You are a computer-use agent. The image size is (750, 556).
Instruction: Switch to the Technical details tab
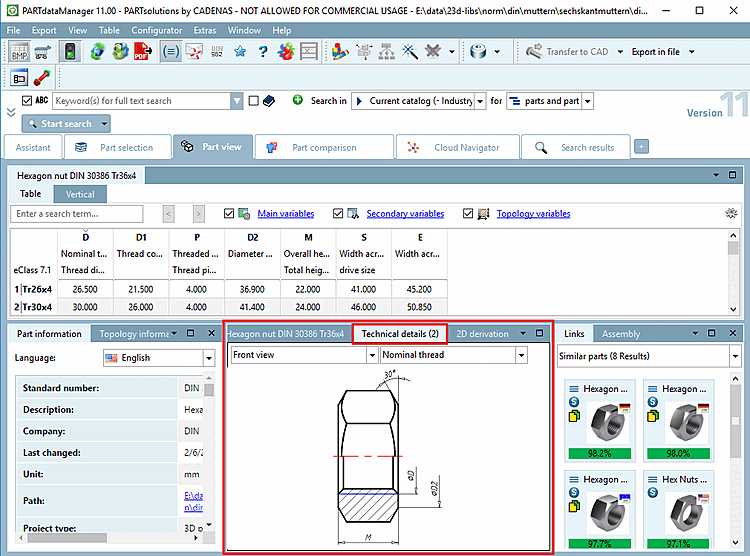pos(400,333)
